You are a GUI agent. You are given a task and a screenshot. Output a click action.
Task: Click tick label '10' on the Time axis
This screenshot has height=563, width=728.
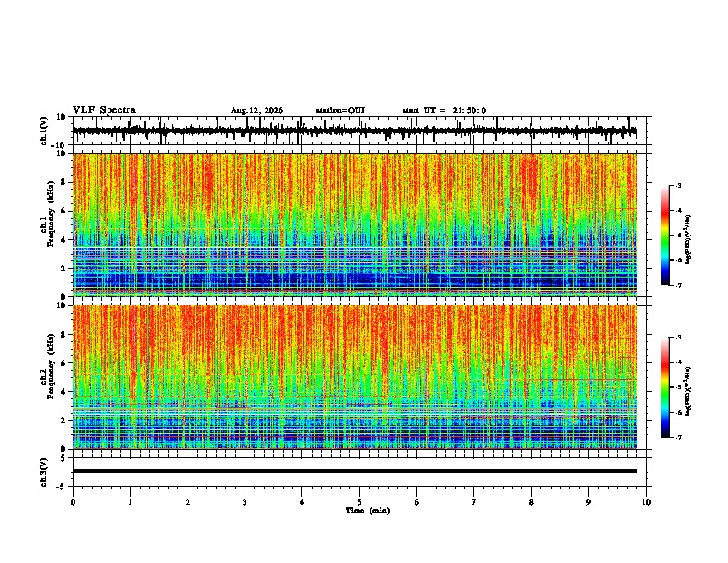646,502
